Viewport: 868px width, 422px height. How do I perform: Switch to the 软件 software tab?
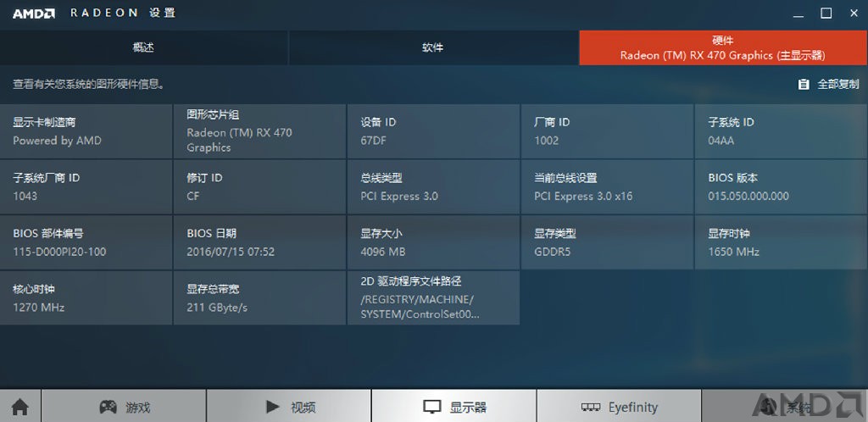click(x=433, y=47)
